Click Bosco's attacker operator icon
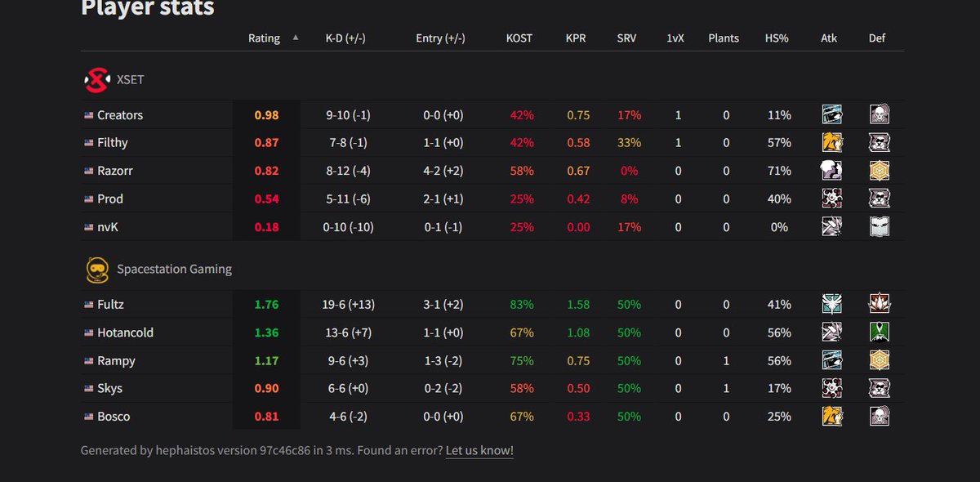 831,416
